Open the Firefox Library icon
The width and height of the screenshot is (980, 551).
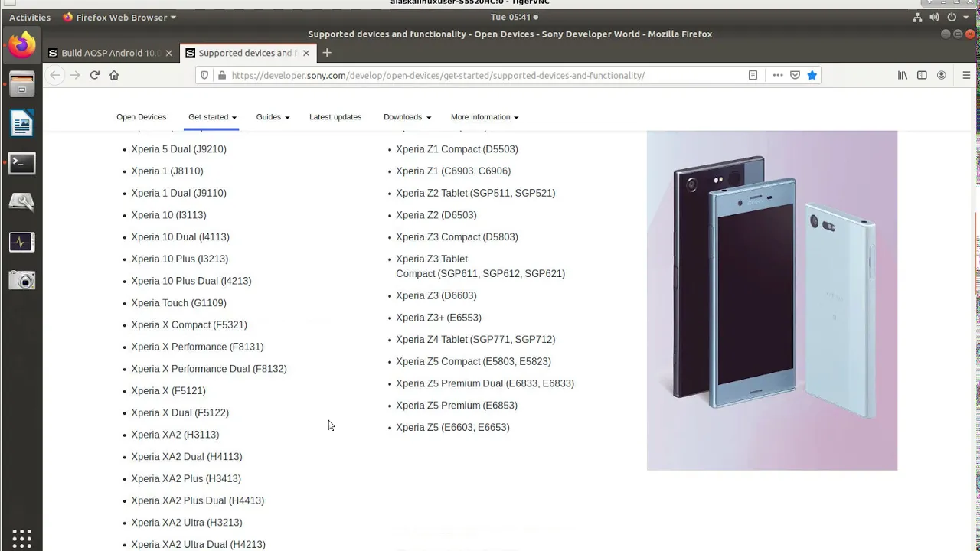click(x=903, y=75)
